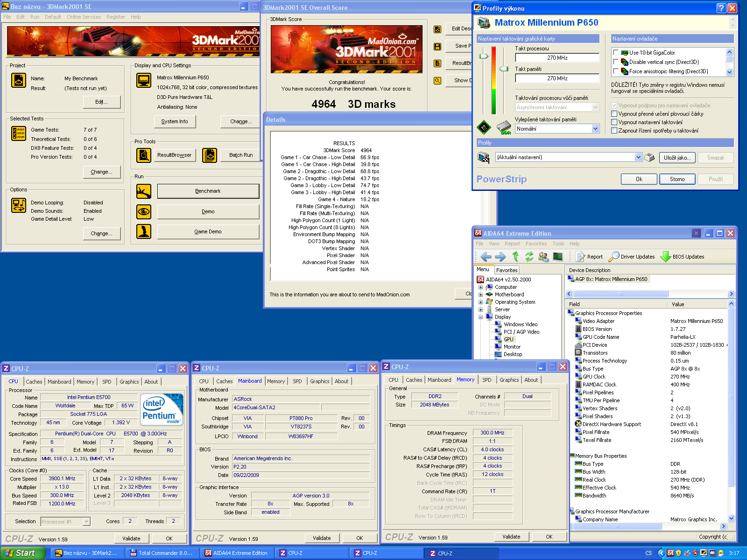Open the Favorites menu in AIDA64

(536, 244)
